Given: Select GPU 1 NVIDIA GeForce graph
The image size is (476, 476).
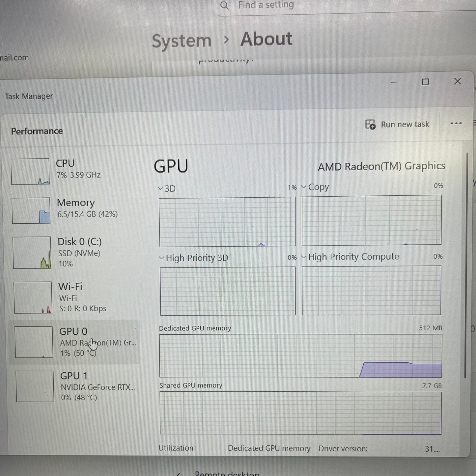Looking at the screenshot, I should [34, 386].
